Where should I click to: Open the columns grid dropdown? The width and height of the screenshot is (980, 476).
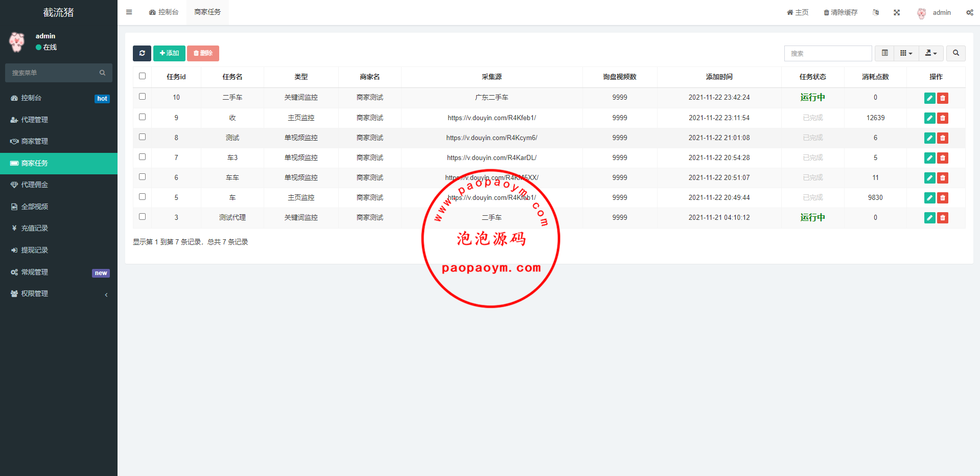[x=906, y=53]
